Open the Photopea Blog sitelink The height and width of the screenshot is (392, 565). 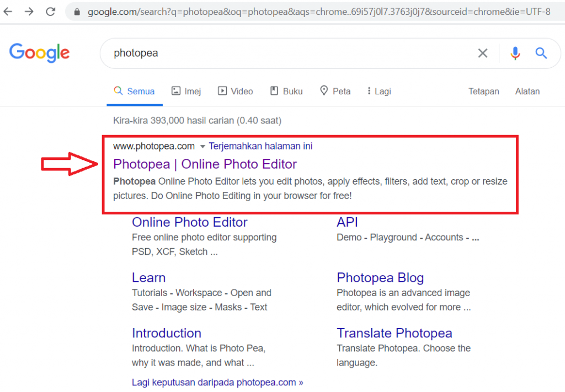(x=380, y=278)
